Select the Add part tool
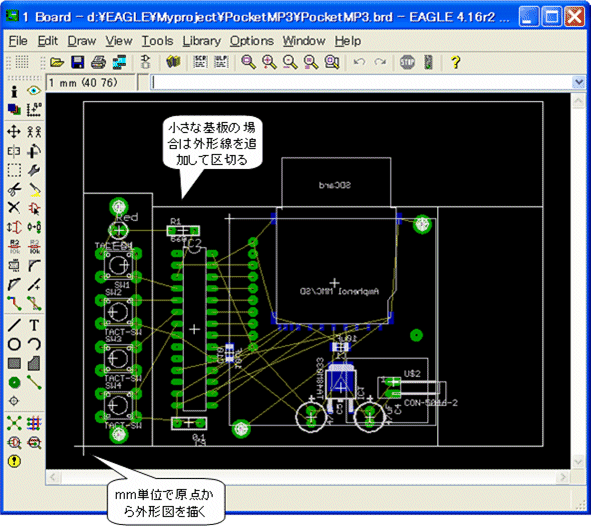The width and height of the screenshot is (591, 526). (x=34, y=208)
